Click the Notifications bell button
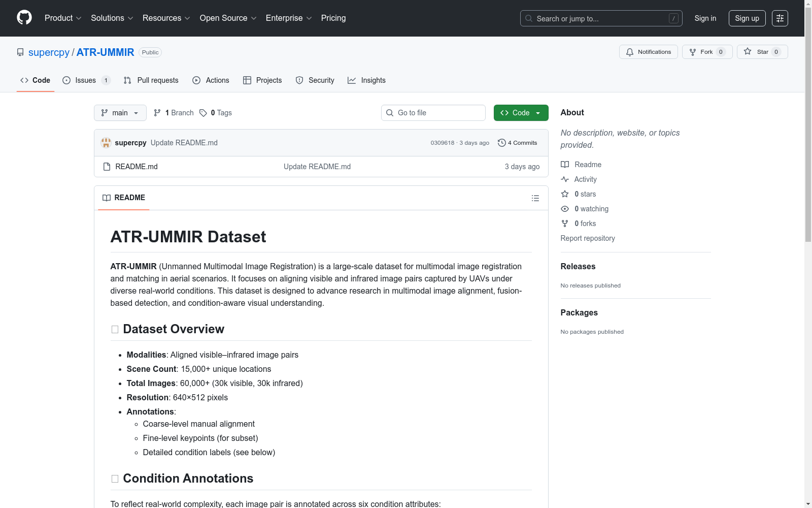Screen dimensions: 812x508 [x=648, y=52]
